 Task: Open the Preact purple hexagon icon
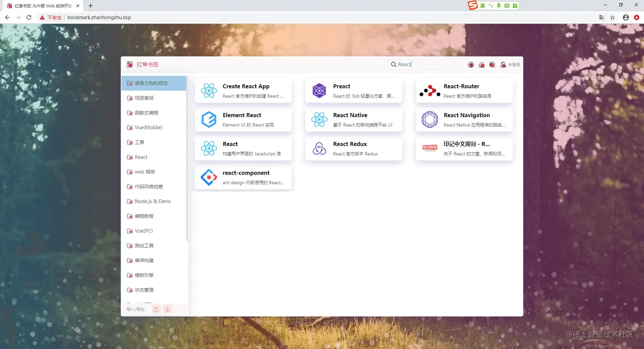319,91
